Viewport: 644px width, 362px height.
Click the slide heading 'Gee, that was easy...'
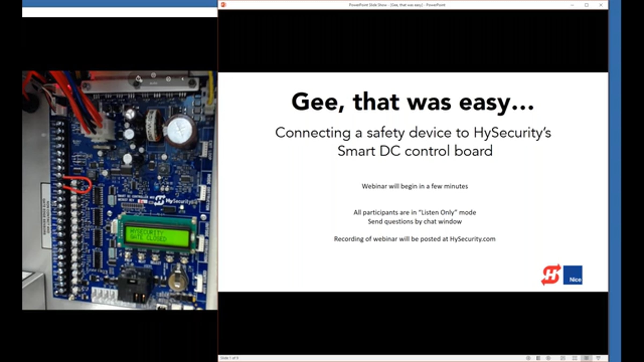[x=413, y=102]
